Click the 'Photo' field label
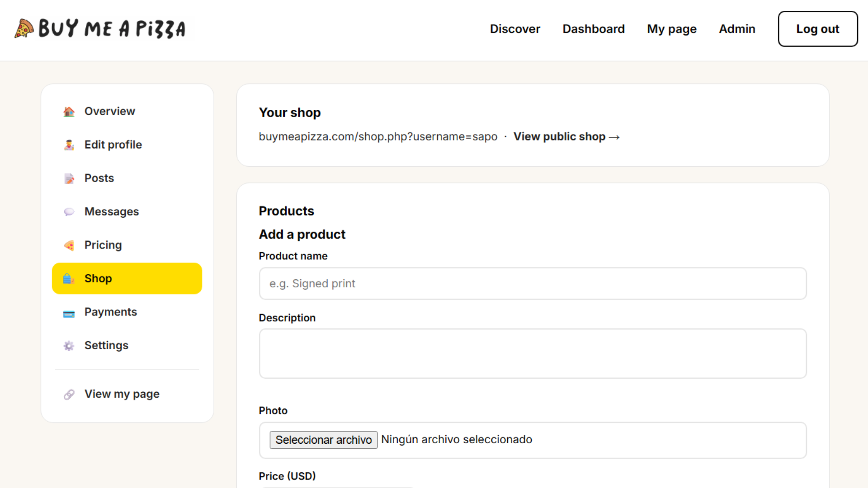Screen dimensions: 868x488 click(273, 410)
